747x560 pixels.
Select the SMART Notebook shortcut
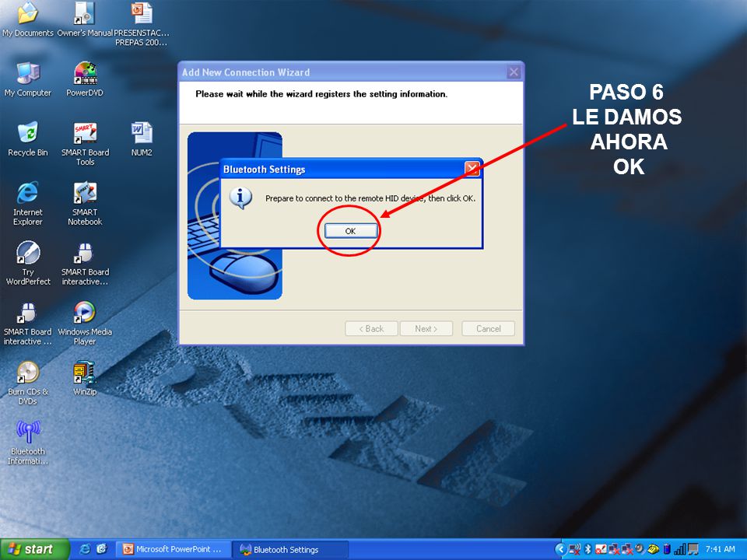tap(85, 203)
